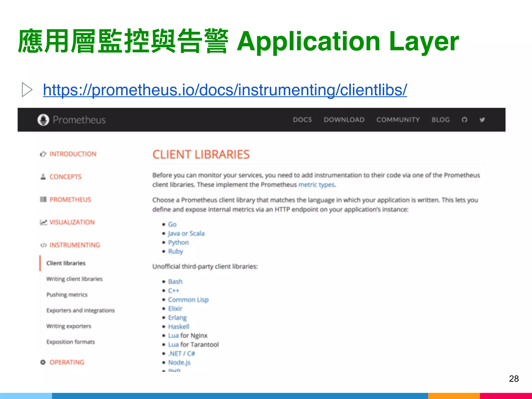Viewport: 532px width, 399px height.
Task: Click the Prometheus flame logo icon
Action: coord(43,120)
